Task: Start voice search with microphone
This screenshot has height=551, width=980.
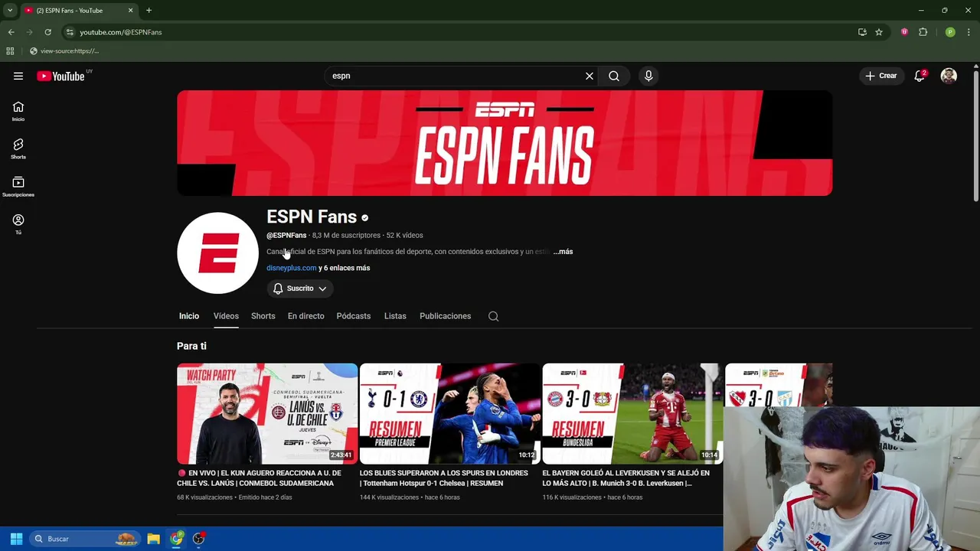Action: coord(648,76)
